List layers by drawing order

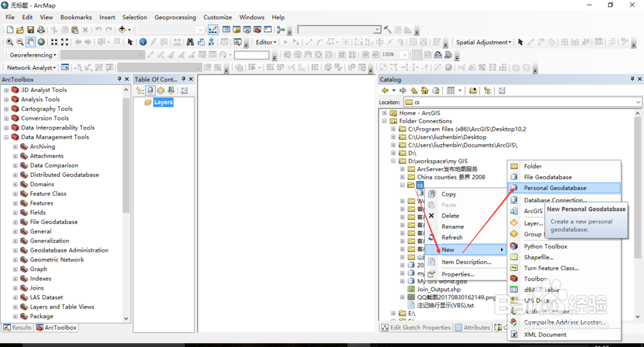(x=140, y=90)
